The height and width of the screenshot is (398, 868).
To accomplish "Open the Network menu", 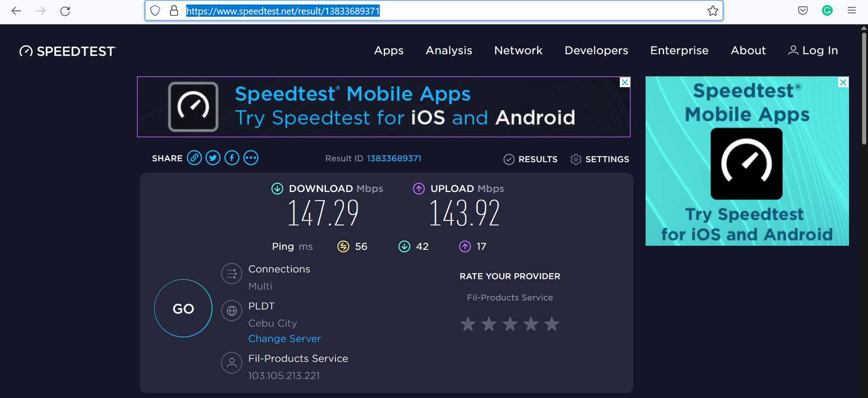I will (x=519, y=51).
